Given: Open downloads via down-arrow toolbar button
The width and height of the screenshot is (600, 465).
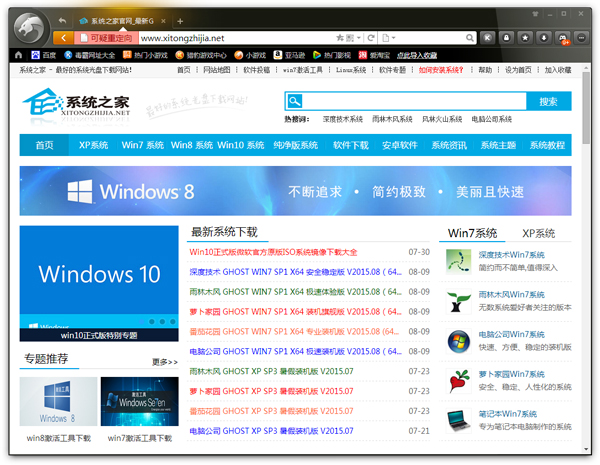Looking at the screenshot, I should click(x=544, y=38).
